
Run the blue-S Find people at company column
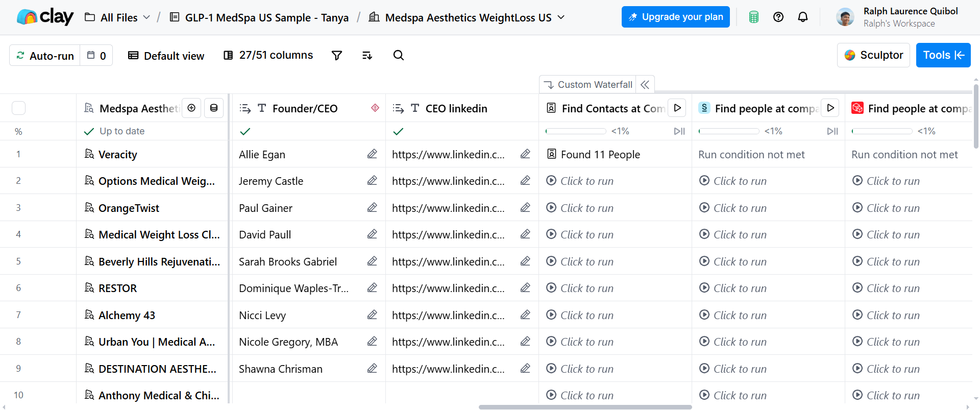coord(830,108)
